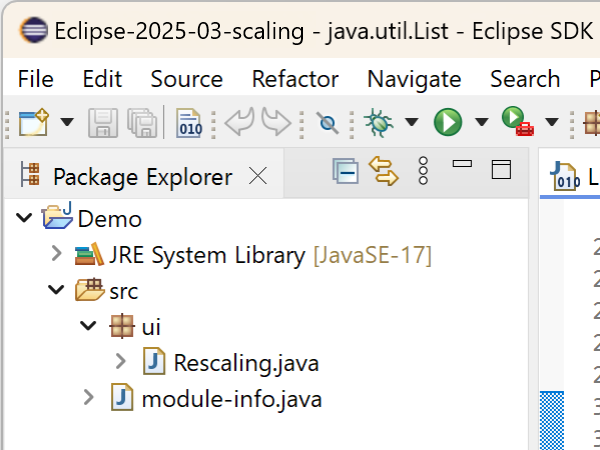Viewport: 600px width, 450px height.
Task: Collapse the Demo project node
Action: tap(24, 218)
